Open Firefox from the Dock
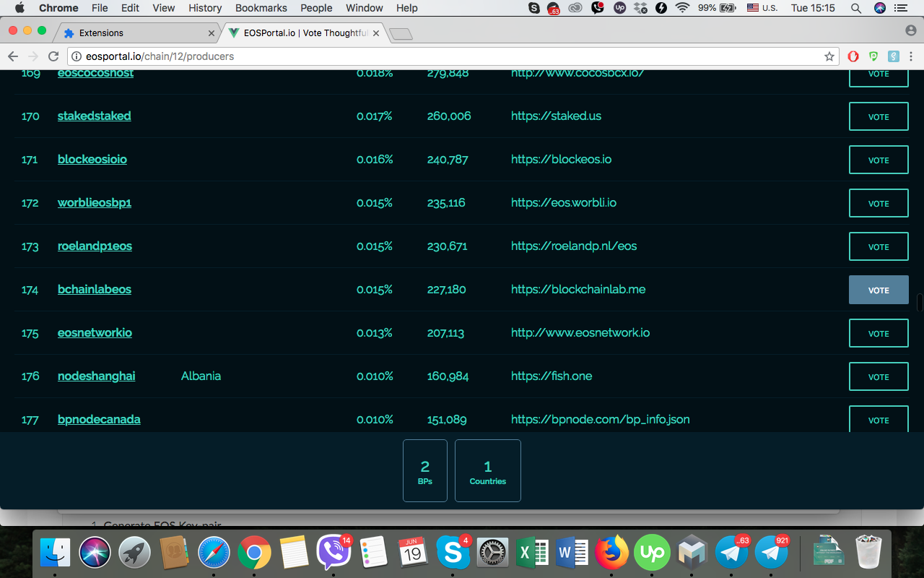 tap(611, 553)
